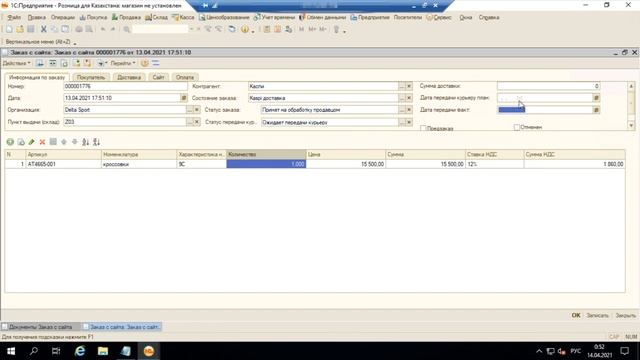Click the РУС language indicator in tray

576,351
